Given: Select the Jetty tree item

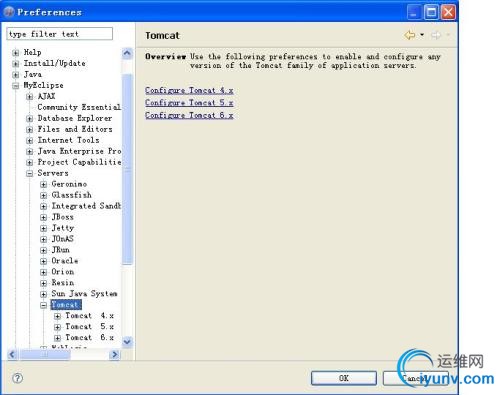Looking at the screenshot, I should coord(63,228).
